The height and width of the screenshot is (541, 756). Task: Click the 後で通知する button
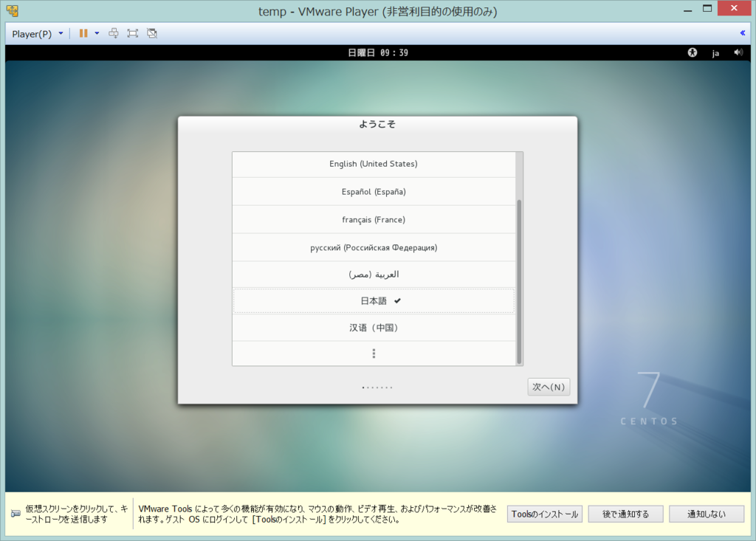pos(626,514)
